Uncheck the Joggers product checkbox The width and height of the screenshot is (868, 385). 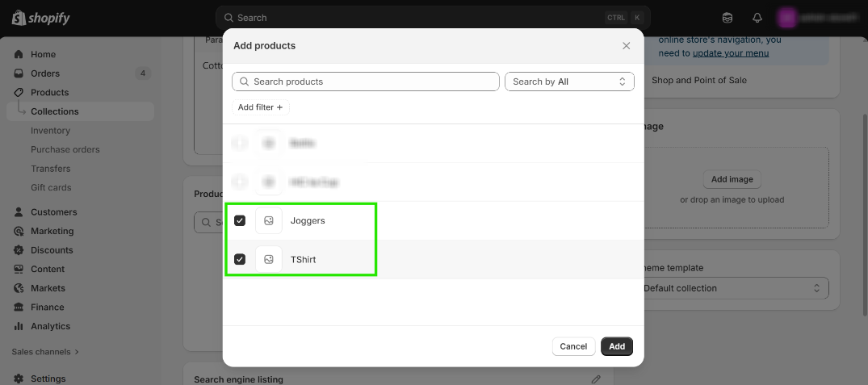coord(240,220)
